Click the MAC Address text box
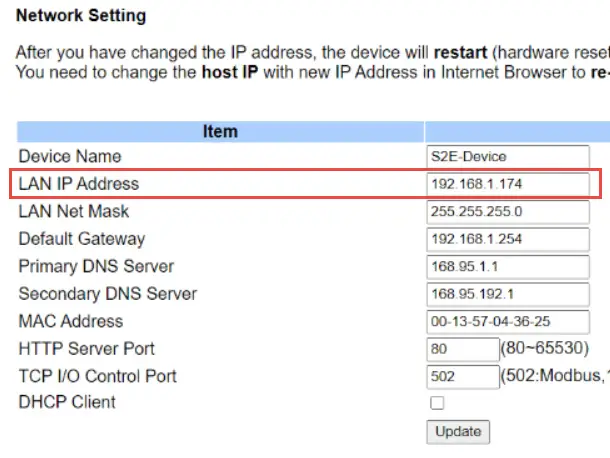This screenshot has height=458, width=610. pyautogui.click(x=509, y=322)
